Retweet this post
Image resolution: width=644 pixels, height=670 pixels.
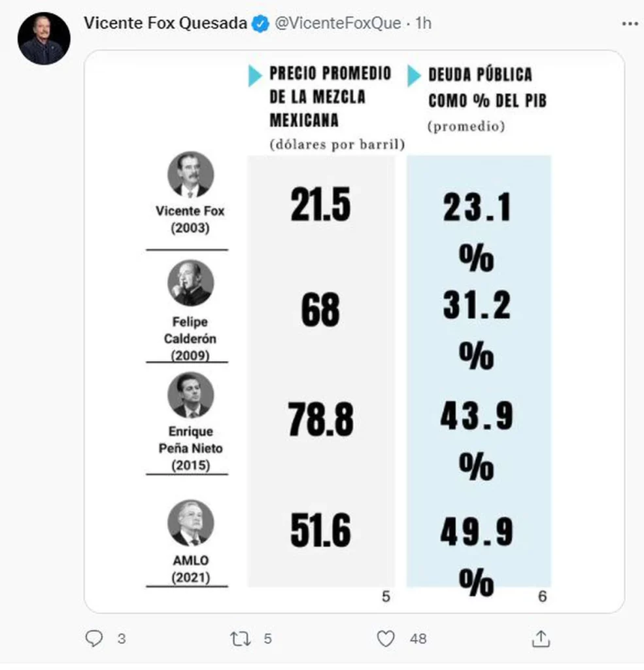tap(241, 639)
